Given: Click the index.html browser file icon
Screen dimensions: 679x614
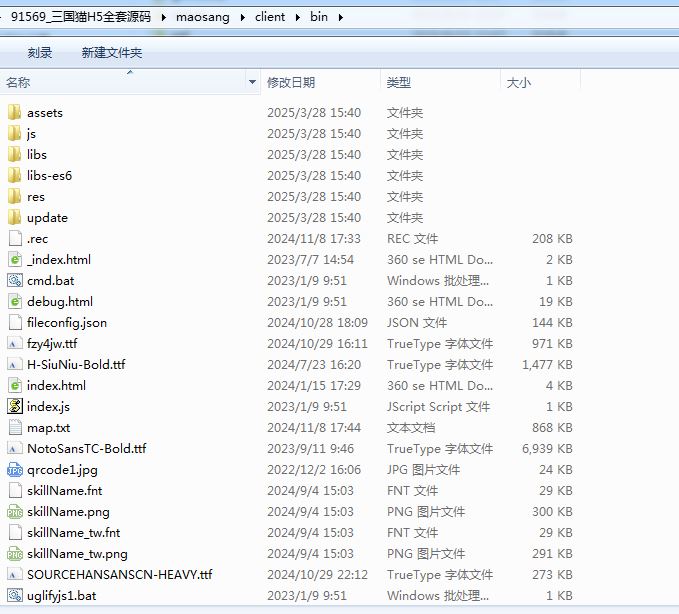Looking at the screenshot, I should 14,385.
